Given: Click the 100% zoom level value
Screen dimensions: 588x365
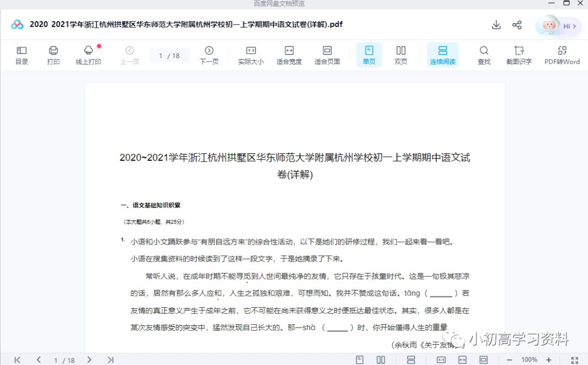Looking at the screenshot, I should pyautogui.click(x=529, y=360).
